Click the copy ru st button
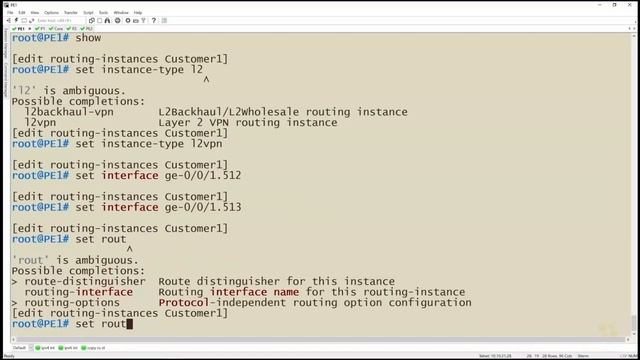This screenshot has width=640, height=360. [93, 348]
